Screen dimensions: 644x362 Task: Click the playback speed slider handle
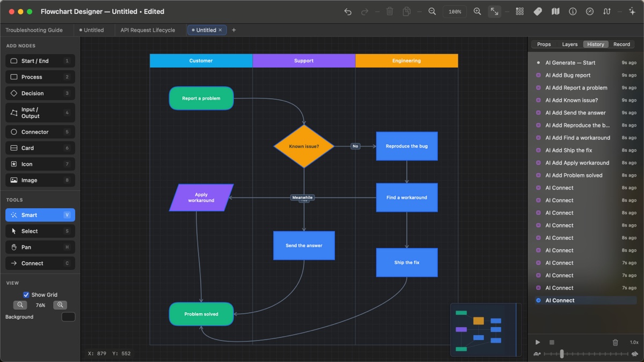coord(562,354)
